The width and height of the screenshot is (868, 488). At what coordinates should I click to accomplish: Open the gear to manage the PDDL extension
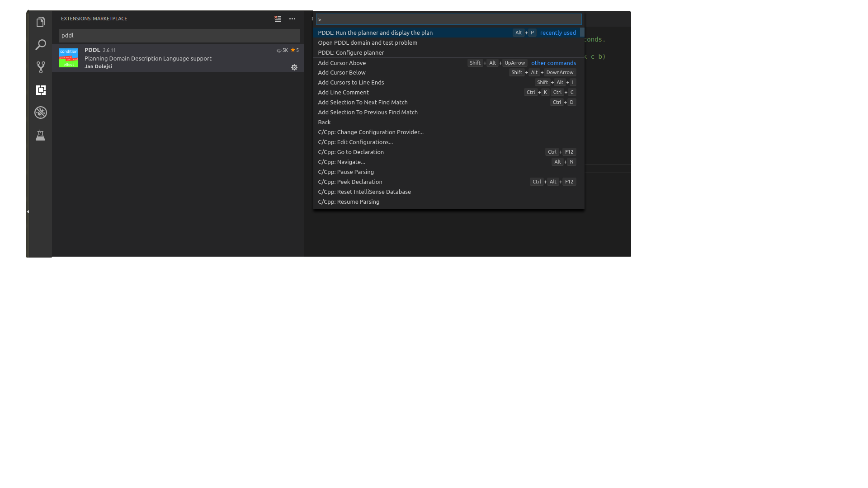click(x=294, y=67)
